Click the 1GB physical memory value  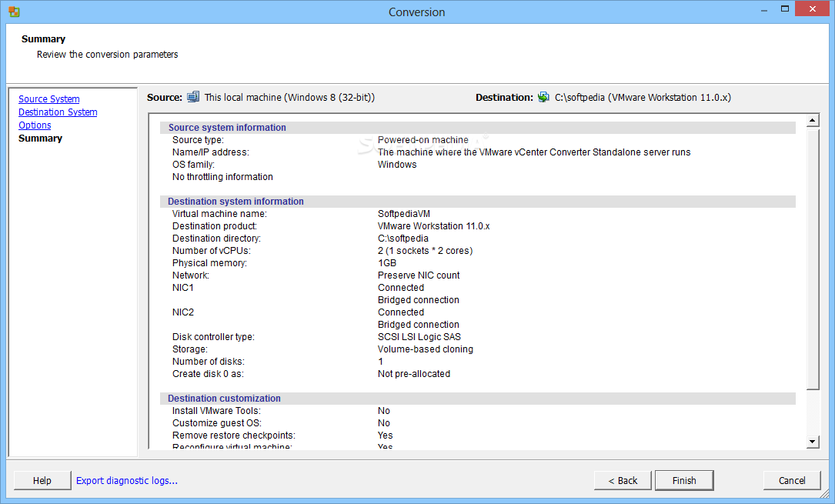386,263
